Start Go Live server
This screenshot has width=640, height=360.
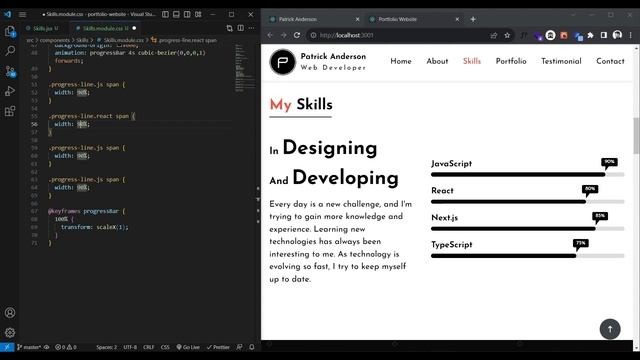click(x=188, y=347)
